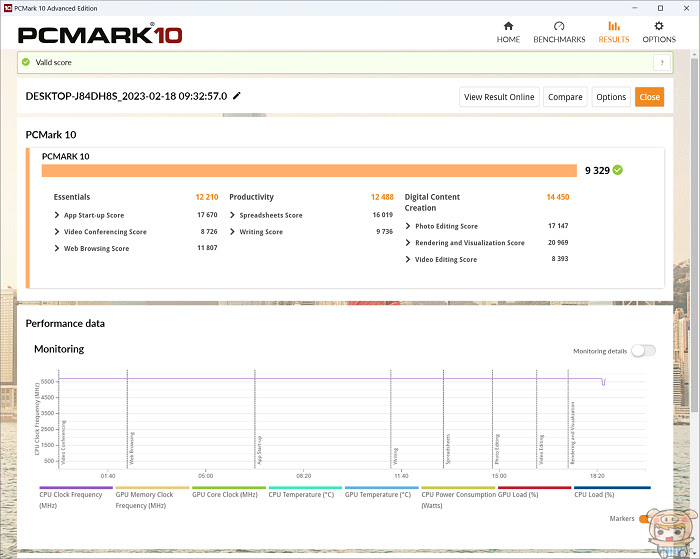The width and height of the screenshot is (700, 559).
Task: Toggle the Monitoring details switch
Action: 643,351
